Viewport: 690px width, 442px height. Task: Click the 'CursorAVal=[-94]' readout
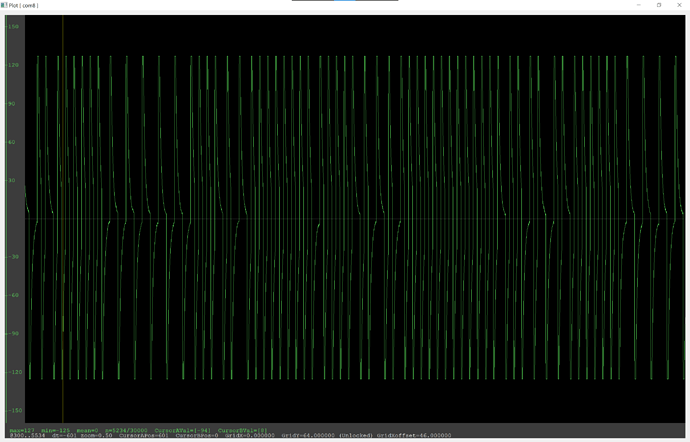(x=183, y=431)
